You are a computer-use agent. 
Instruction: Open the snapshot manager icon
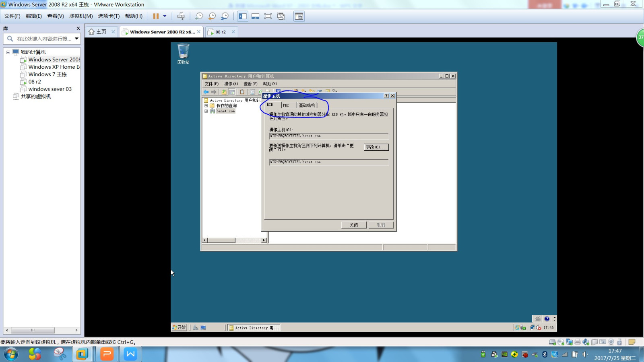coord(225,16)
